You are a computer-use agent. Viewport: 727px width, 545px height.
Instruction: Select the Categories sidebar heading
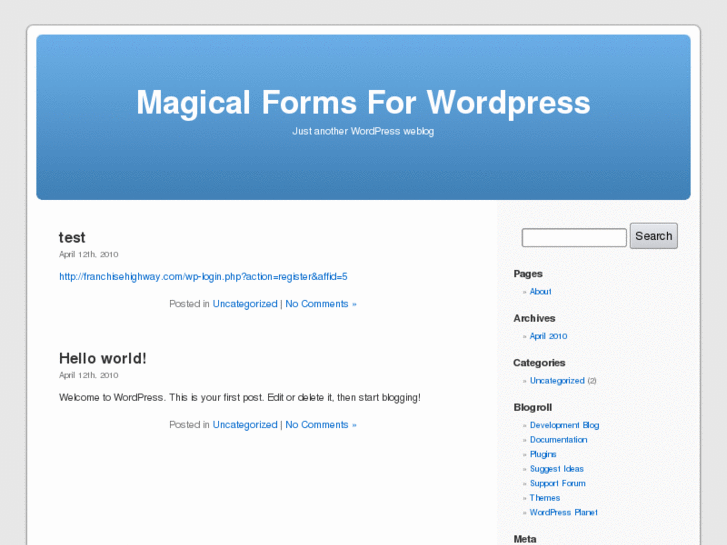point(539,363)
